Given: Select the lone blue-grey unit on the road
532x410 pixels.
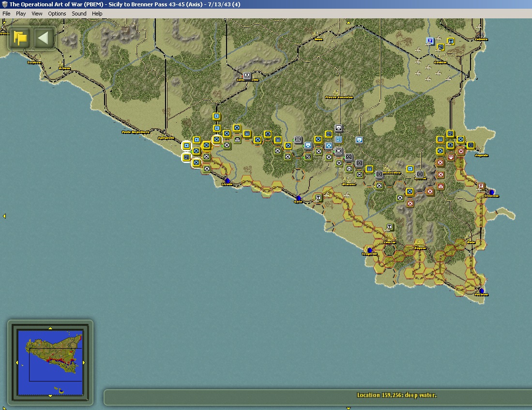Looking at the screenshot, I should 359,140.
